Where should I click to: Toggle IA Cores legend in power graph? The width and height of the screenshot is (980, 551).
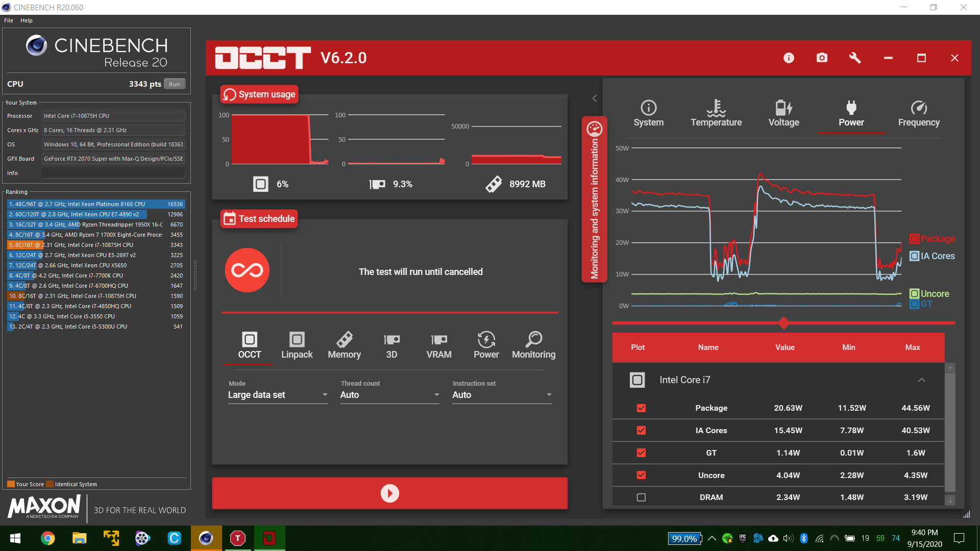pyautogui.click(x=933, y=256)
